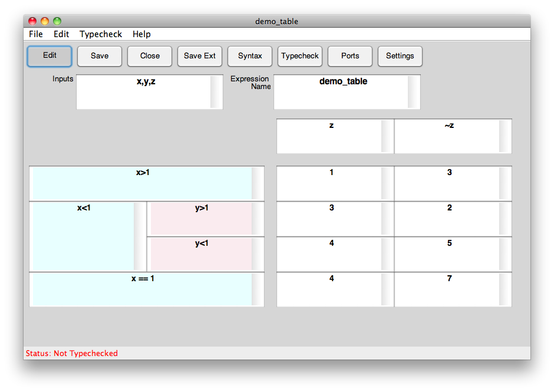Run the Syntax check button
Screen dimensions: 554x392
pos(250,56)
